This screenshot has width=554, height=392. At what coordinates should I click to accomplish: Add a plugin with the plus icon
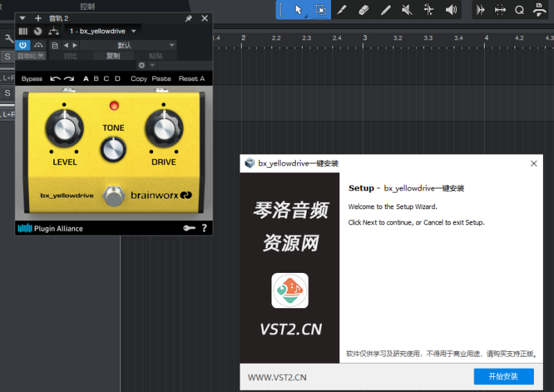click(38, 18)
